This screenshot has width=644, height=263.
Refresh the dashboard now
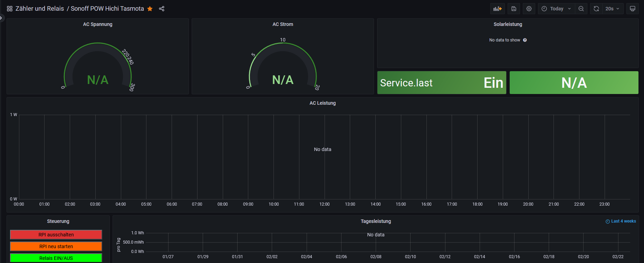coord(596,9)
